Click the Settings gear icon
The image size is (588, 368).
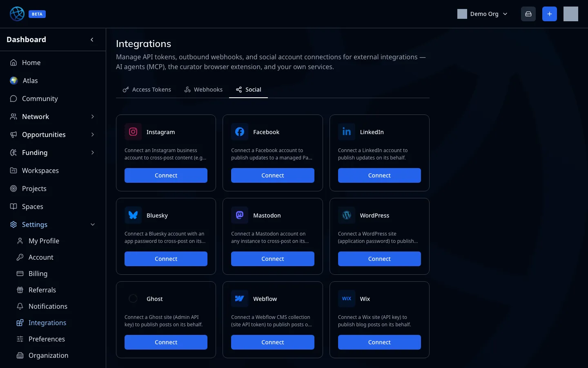click(13, 224)
